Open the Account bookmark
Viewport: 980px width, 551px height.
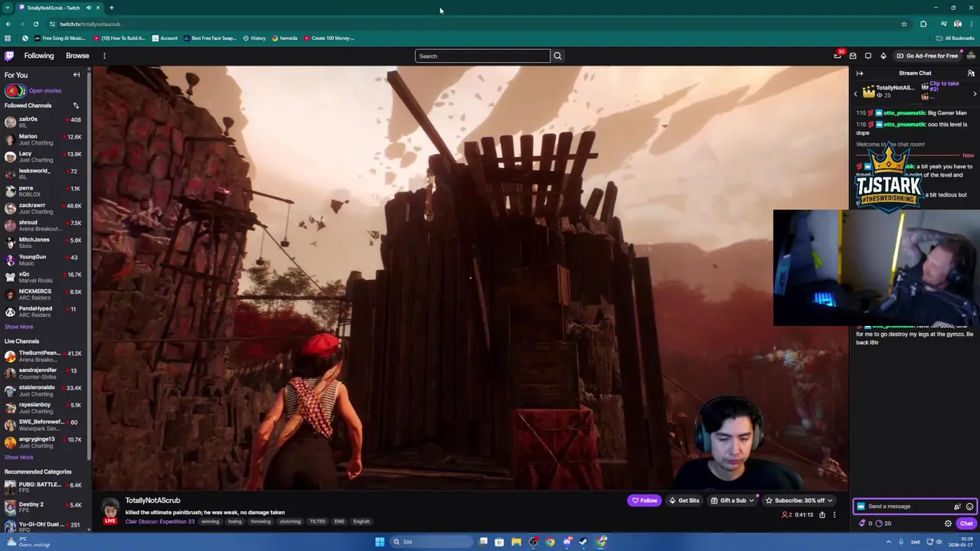tap(165, 38)
